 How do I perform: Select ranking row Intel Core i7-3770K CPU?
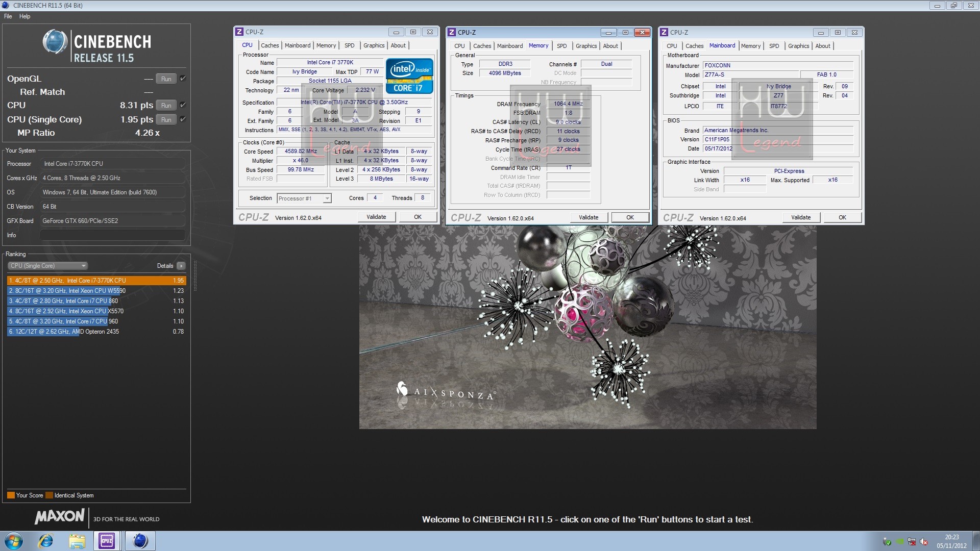[x=96, y=281]
